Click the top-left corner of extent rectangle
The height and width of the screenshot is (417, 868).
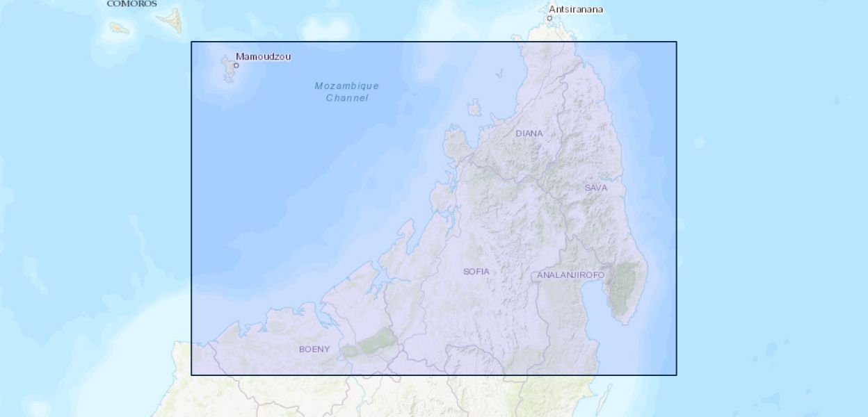tap(191, 42)
